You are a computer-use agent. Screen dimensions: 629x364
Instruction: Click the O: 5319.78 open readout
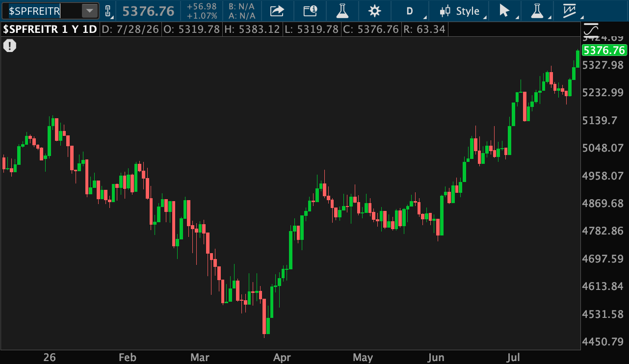(191, 29)
